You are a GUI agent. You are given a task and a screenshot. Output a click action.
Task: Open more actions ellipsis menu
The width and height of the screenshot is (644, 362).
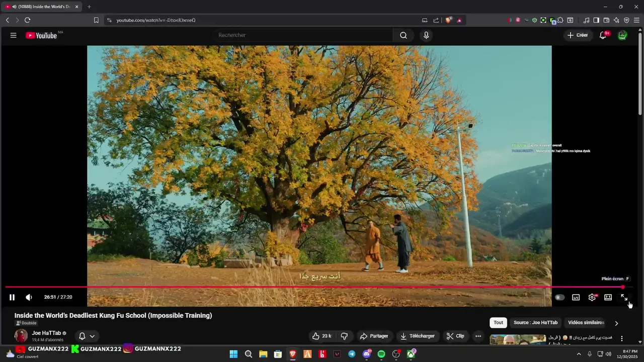coord(478,336)
